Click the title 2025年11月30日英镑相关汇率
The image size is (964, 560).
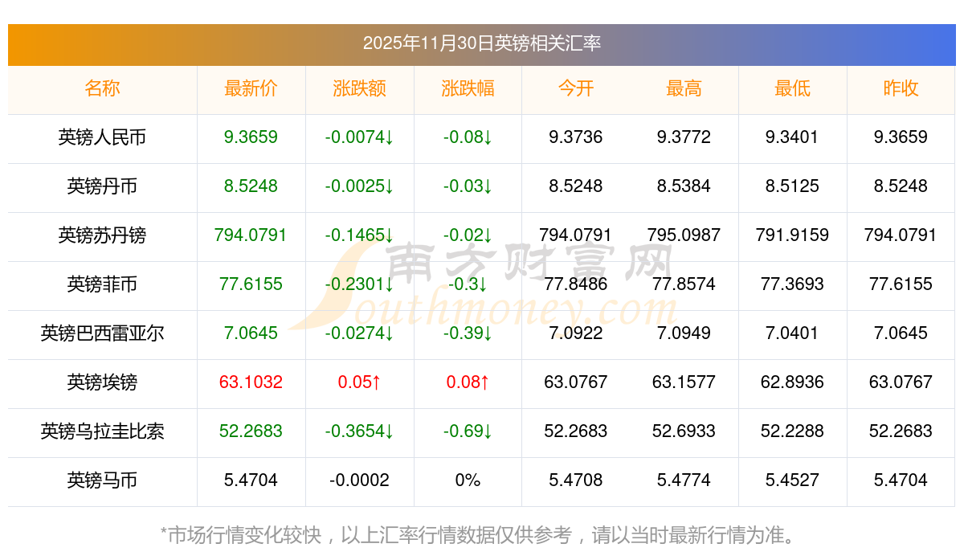[482, 43]
